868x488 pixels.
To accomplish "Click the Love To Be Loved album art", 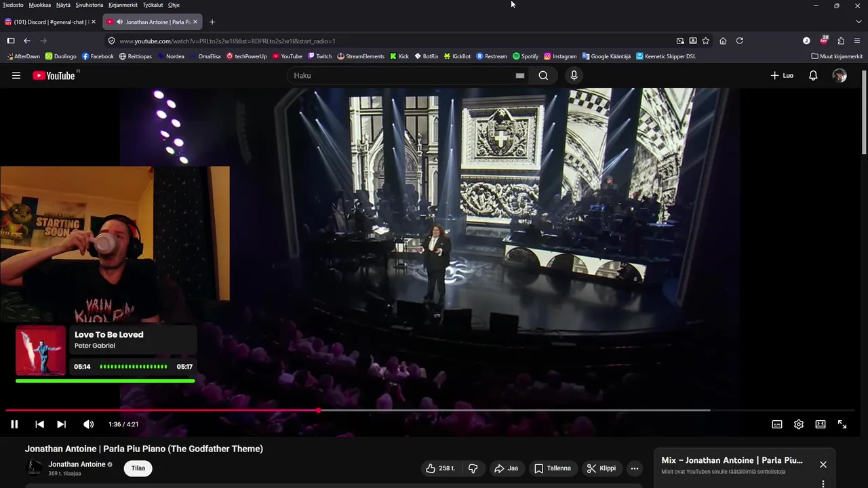I will (x=41, y=350).
